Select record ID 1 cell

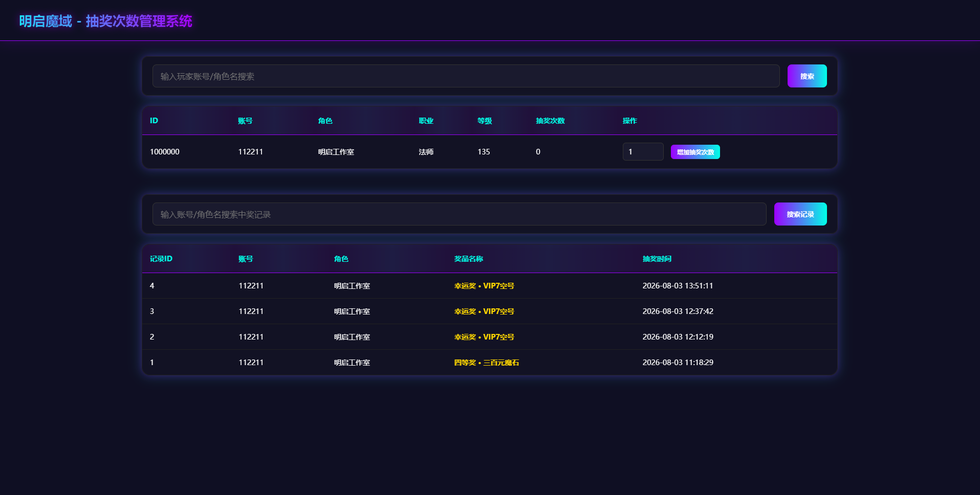(152, 363)
